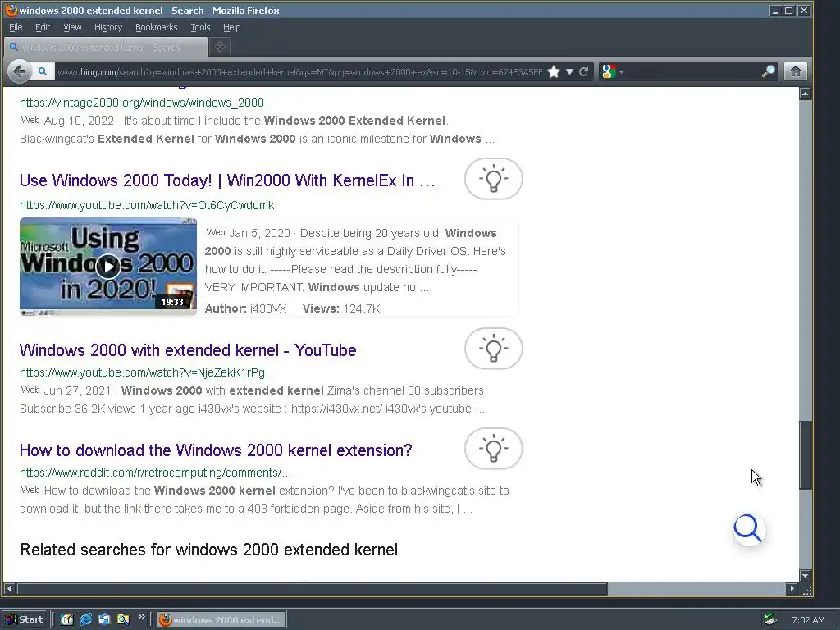Screen dimensions: 840x630
Task: Open 'Use Windows 2000 Today!' result
Action: pyautogui.click(x=227, y=180)
